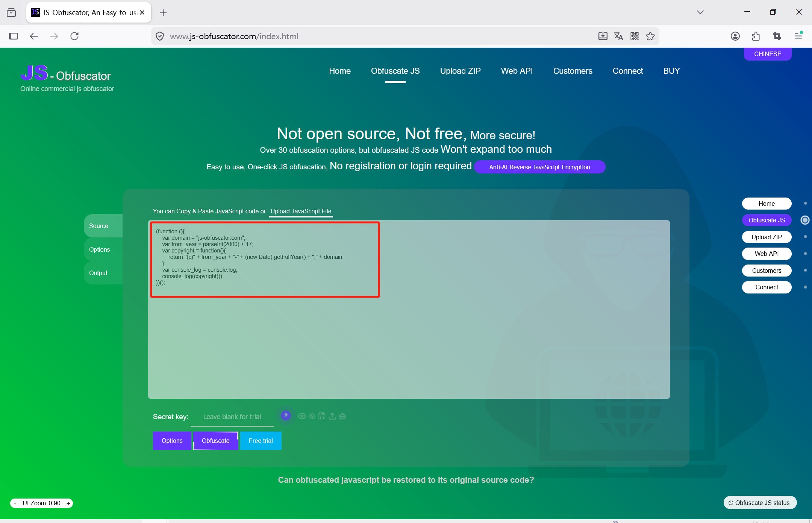Toggle the browser sidebar panel icon

pos(14,36)
